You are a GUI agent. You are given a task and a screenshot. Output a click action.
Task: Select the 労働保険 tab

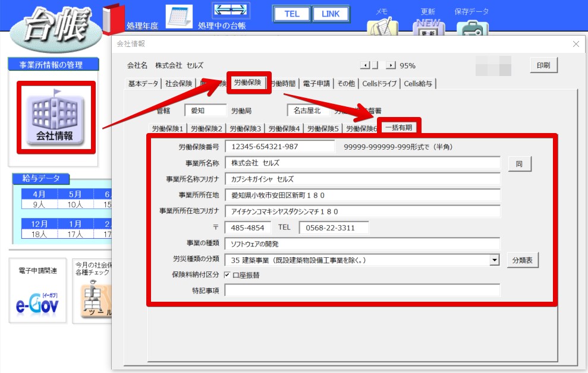247,83
